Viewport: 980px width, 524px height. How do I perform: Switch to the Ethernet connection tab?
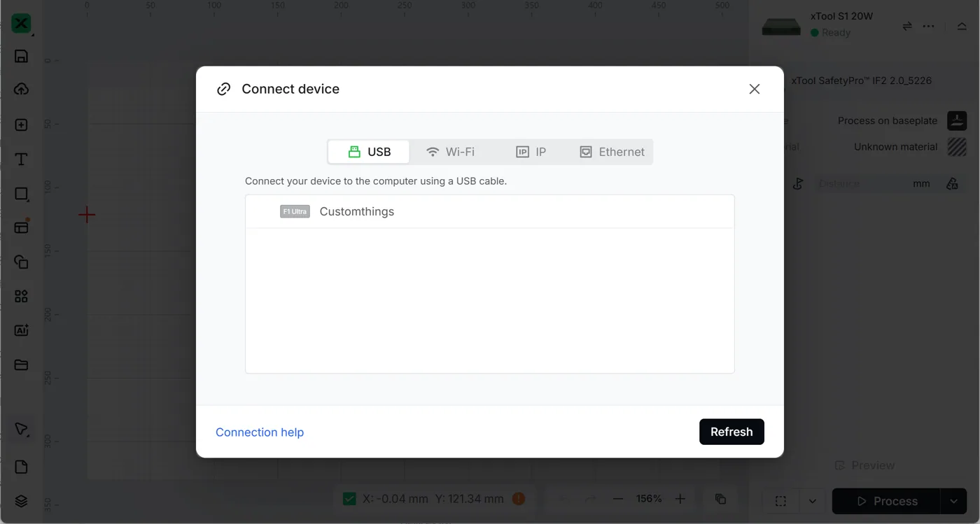[612, 152]
